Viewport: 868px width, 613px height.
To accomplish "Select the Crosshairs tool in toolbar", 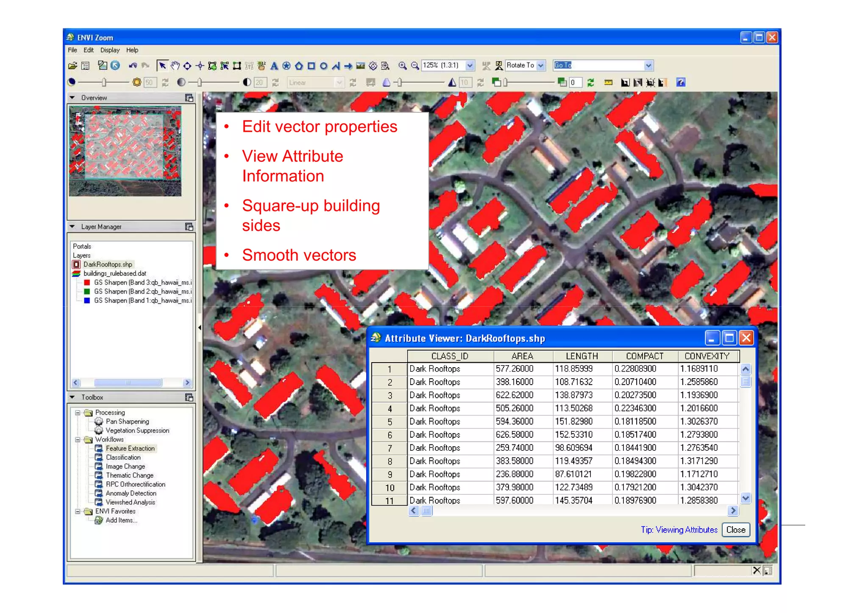I will (x=200, y=66).
